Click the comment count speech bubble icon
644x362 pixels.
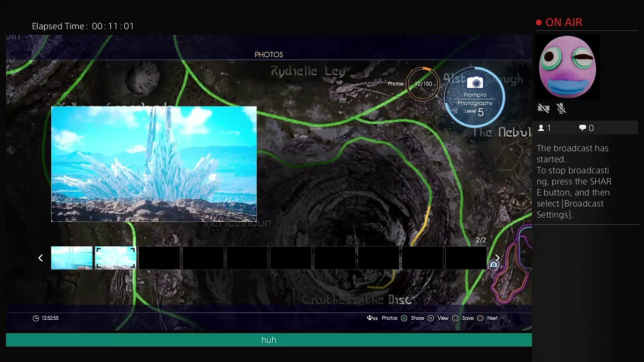[x=583, y=128]
